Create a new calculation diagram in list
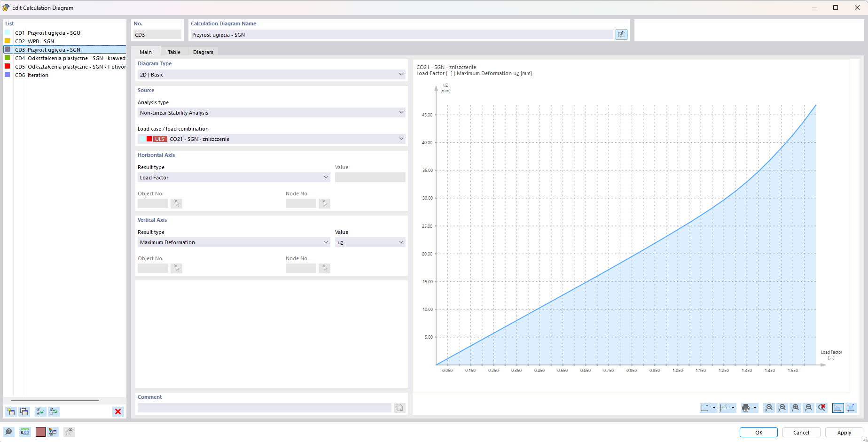 tap(11, 411)
